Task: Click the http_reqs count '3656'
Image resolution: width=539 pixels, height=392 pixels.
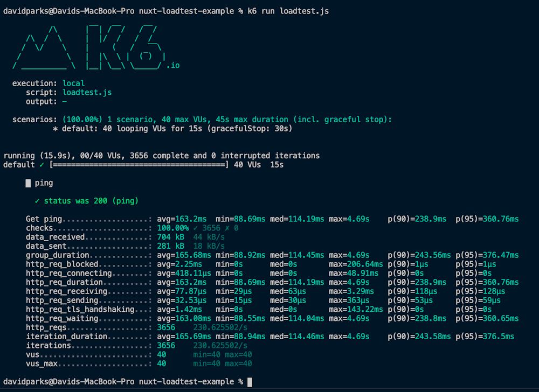Action: (166, 327)
